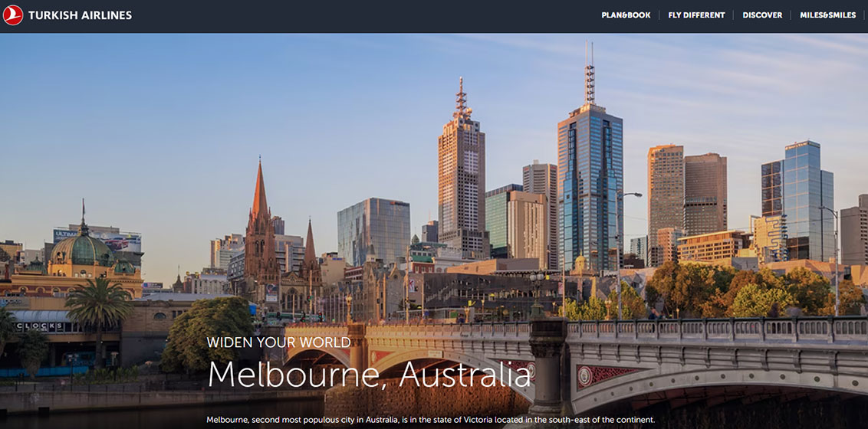This screenshot has height=429, width=868.
Task: Click the Turkish Airlines red circle logo
Action: pos(13,15)
